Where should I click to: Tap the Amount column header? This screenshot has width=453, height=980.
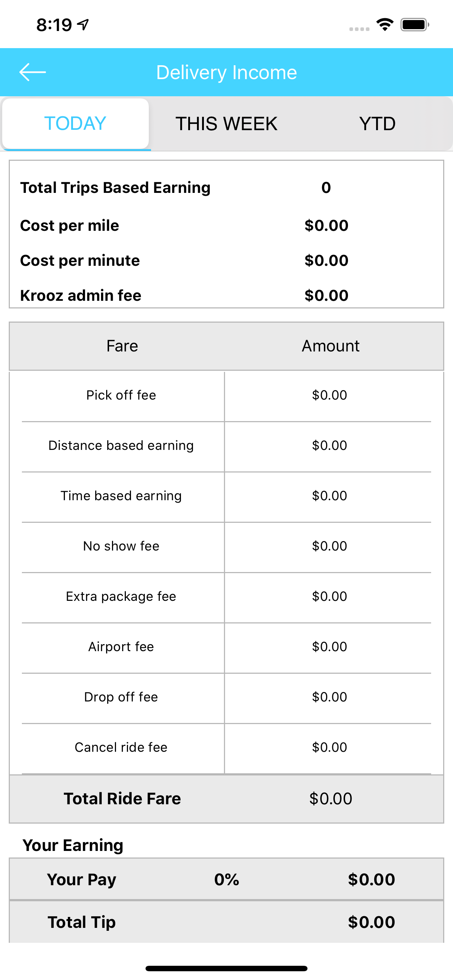(x=330, y=346)
